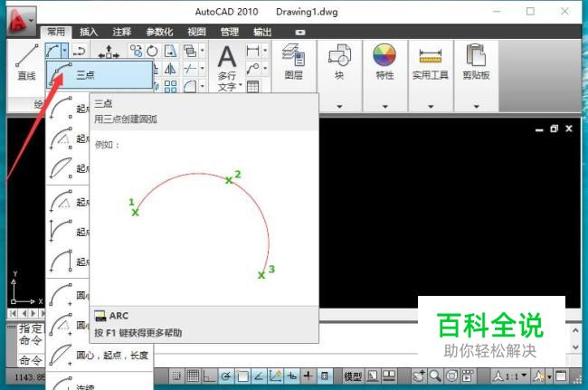Select the Linear Dimension tool icon
The height and width of the screenshot is (390, 588).
tap(252, 51)
